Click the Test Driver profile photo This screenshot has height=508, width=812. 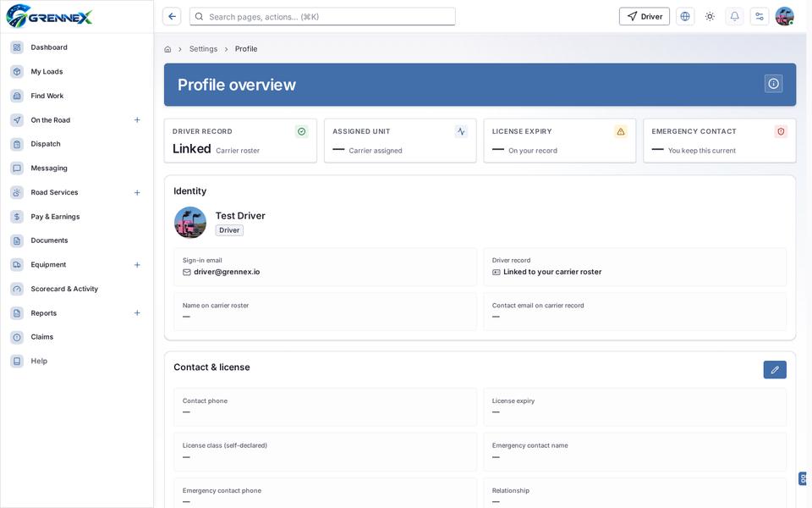pos(190,223)
